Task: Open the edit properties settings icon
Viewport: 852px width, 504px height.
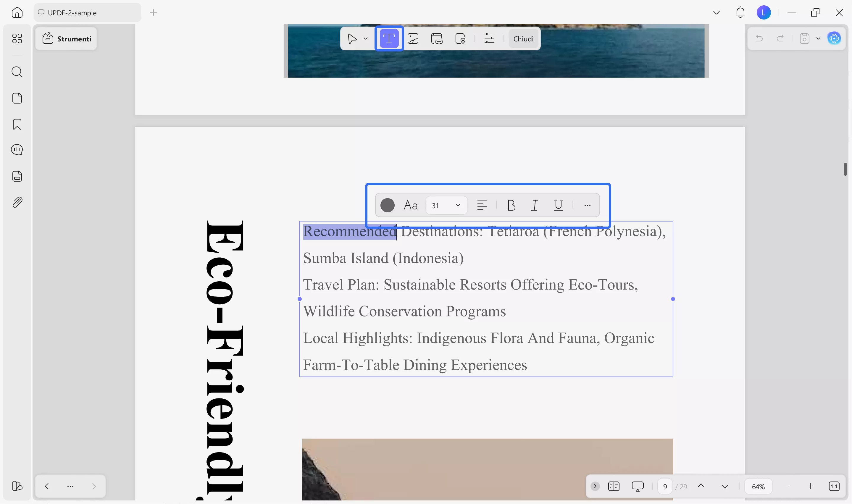Action: click(489, 38)
